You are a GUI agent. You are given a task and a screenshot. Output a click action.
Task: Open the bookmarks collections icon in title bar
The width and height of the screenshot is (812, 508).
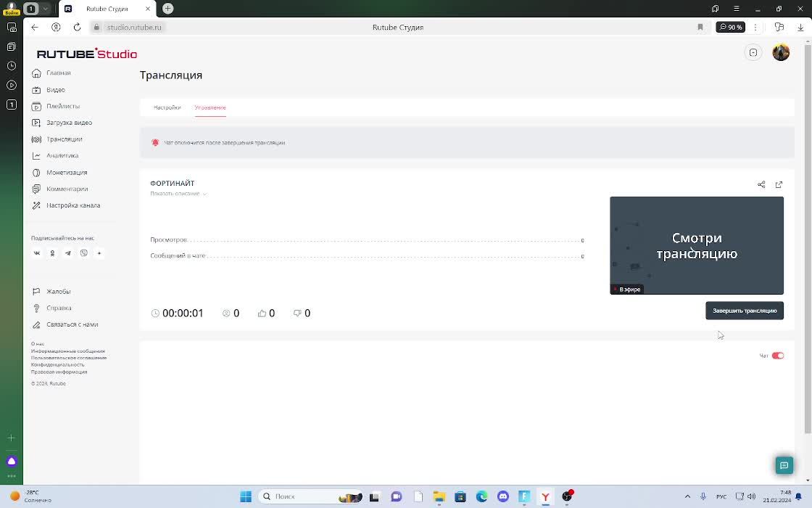coord(715,9)
